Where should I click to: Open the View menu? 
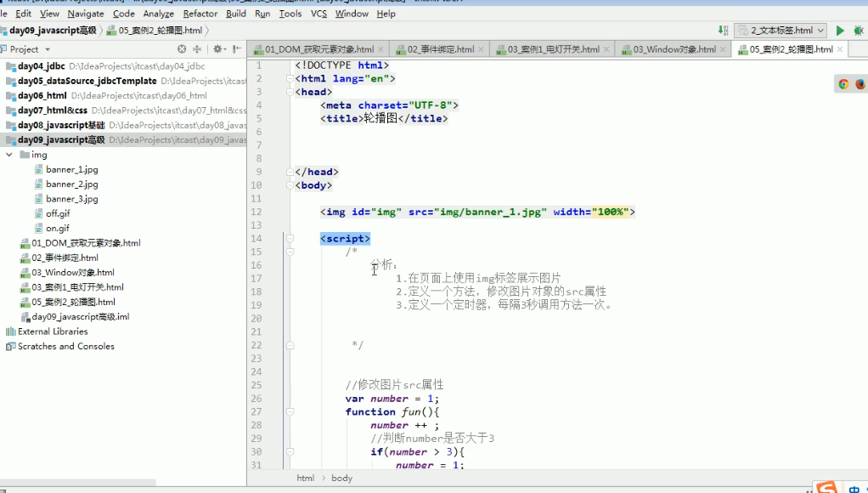pyautogui.click(x=49, y=14)
